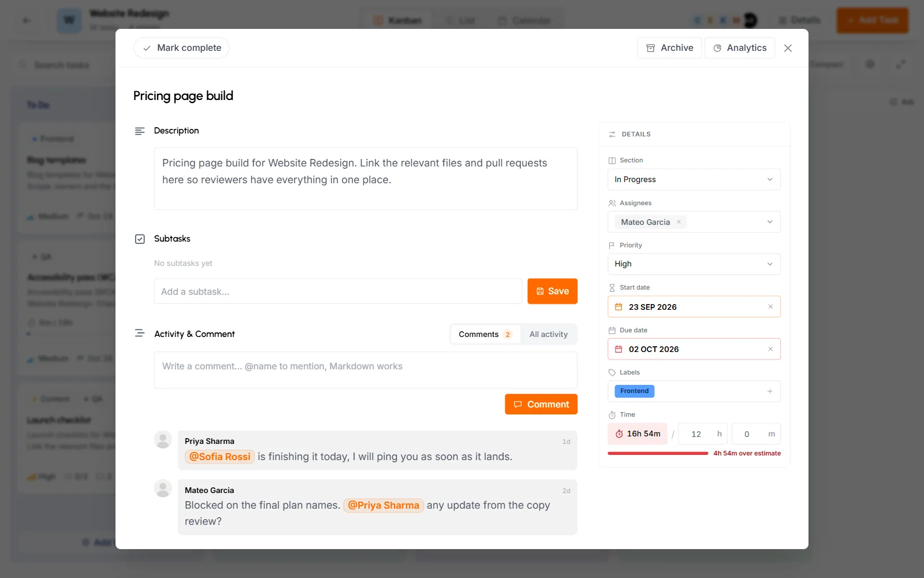Close the Pricing page build dialog
The height and width of the screenshot is (578, 924).
(788, 48)
